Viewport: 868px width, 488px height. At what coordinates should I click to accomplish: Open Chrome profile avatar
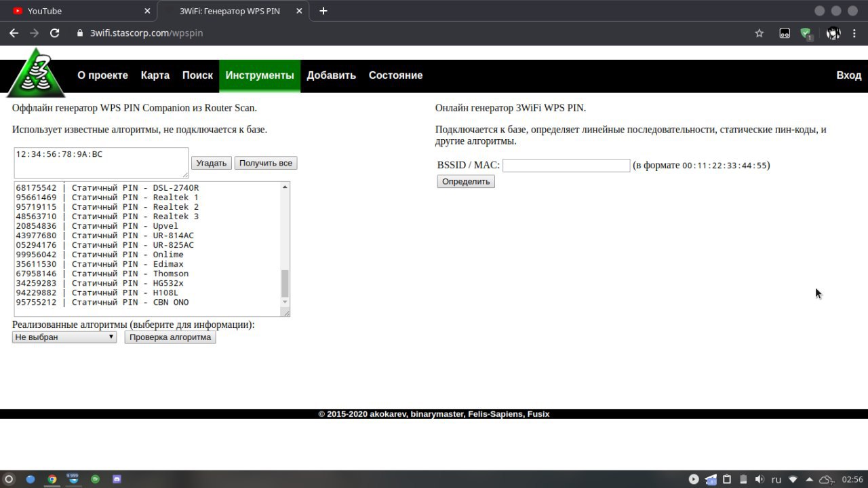click(833, 33)
